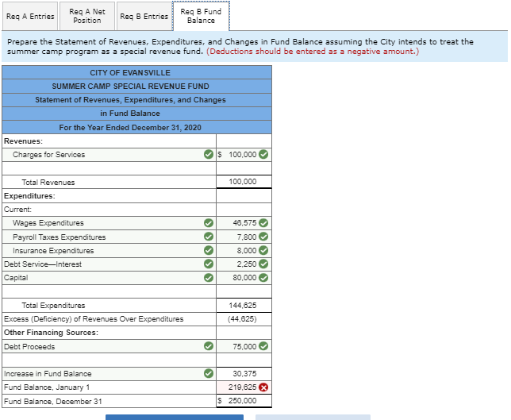This screenshot has width=511, height=420.
Task: Select the Debt Proceeds label cell
Action: pos(109,346)
